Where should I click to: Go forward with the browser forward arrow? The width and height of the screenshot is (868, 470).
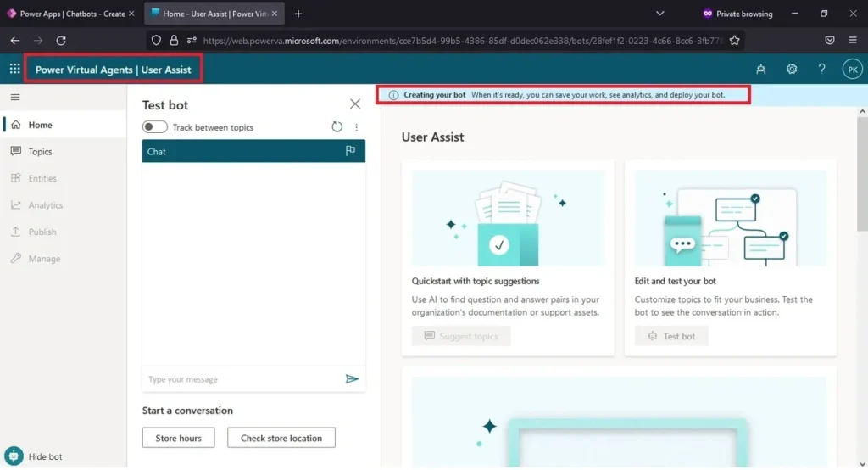(37, 41)
